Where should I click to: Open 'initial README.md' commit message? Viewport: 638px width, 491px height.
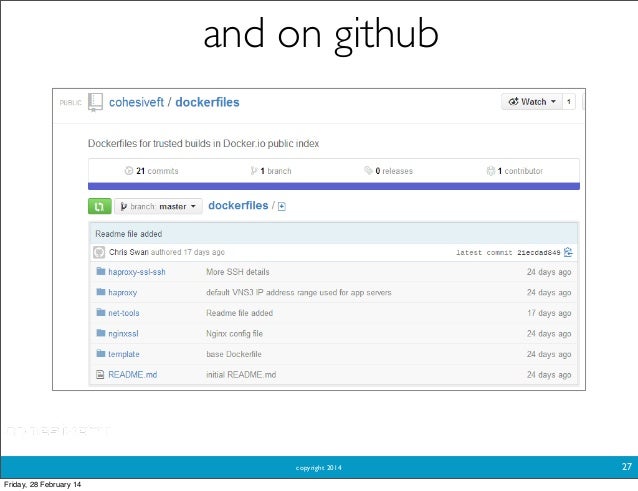(x=241, y=375)
